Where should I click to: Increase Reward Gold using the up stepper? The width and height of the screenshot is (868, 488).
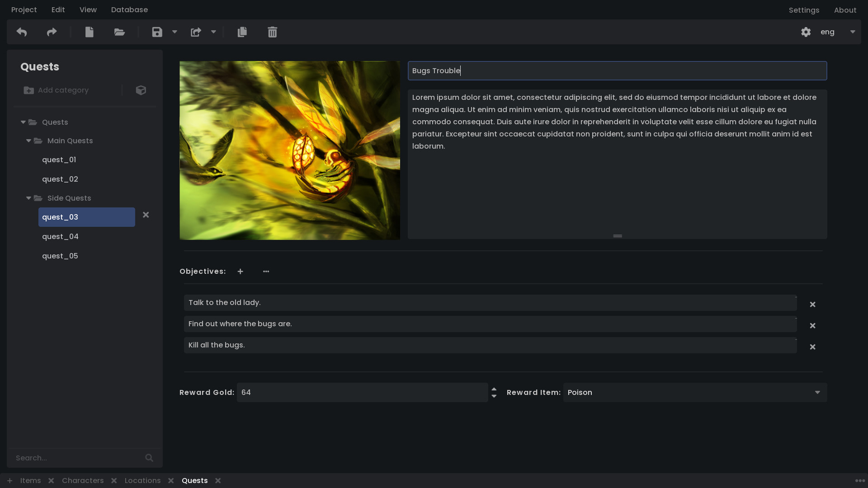click(x=494, y=389)
